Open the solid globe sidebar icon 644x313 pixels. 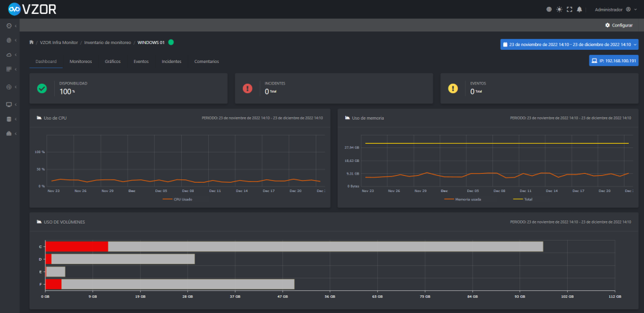[9, 40]
